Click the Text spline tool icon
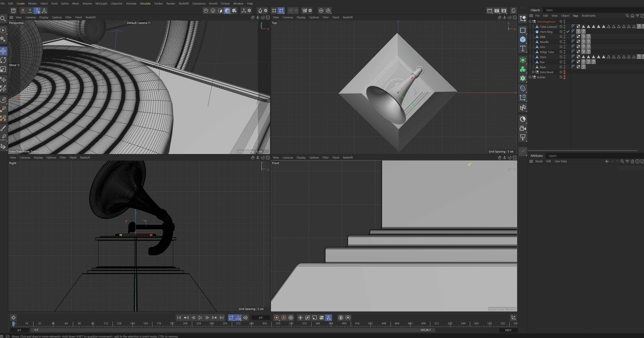The image size is (644, 338). (523, 48)
